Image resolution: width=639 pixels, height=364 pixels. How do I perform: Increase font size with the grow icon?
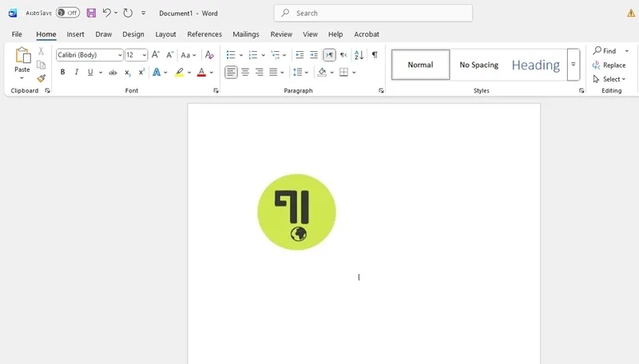coord(156,54)
